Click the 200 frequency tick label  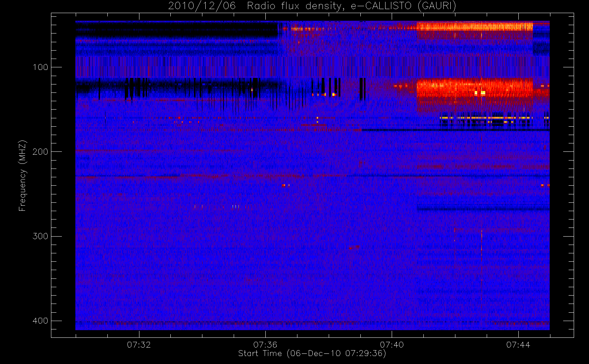pyautogui.click(x=40, y=151)
